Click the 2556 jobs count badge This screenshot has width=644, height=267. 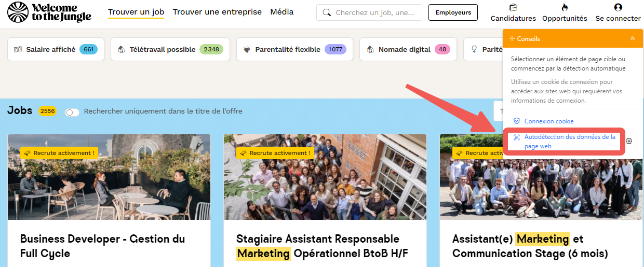[x=47, y=111]
